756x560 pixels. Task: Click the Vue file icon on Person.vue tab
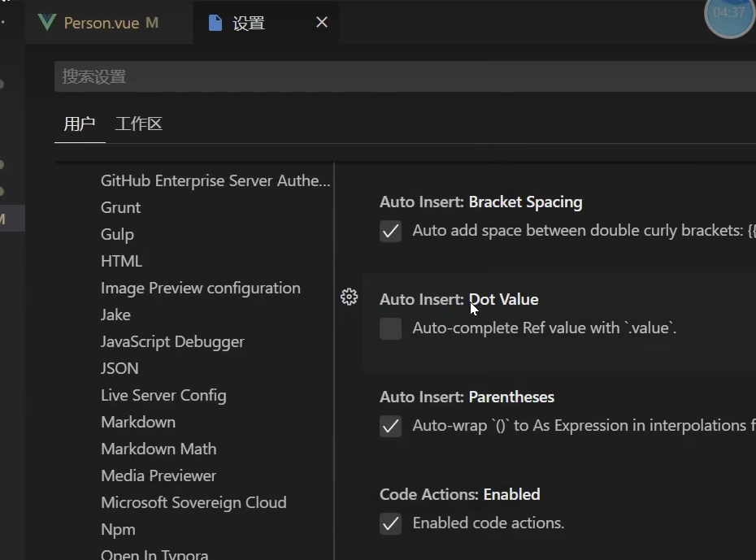(x=47, y=23)
